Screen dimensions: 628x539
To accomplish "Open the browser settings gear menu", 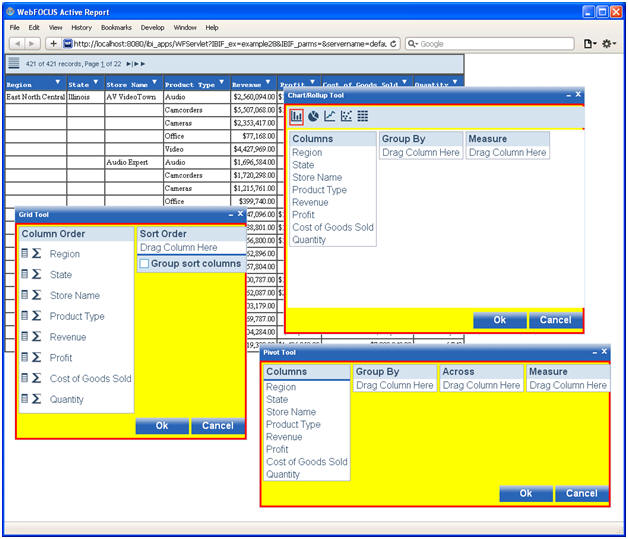I will 609,43.
